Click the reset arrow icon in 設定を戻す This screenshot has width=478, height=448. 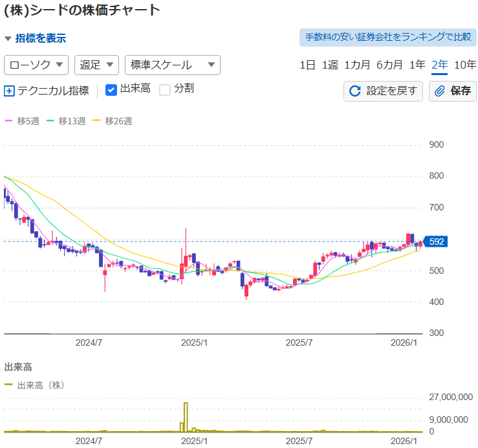[x=354, y=91]
